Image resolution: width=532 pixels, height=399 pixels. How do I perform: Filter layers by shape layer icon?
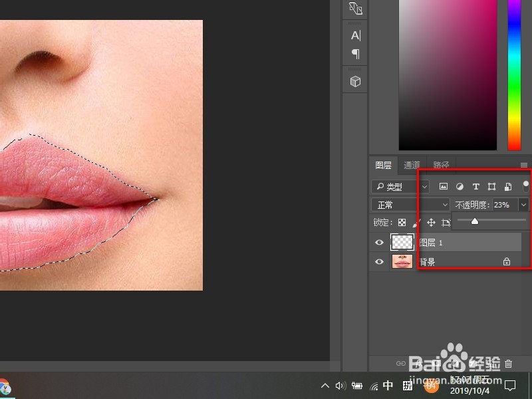pos(491,186)
